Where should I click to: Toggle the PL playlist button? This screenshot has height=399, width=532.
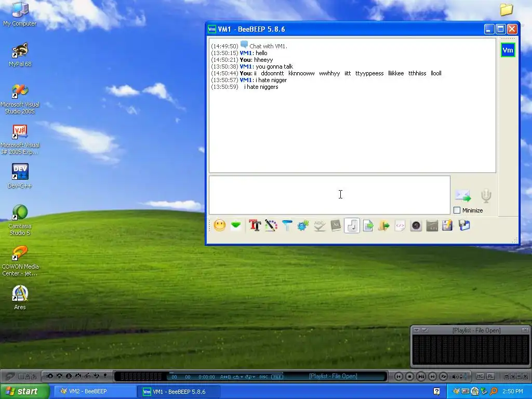coord(490,376)
